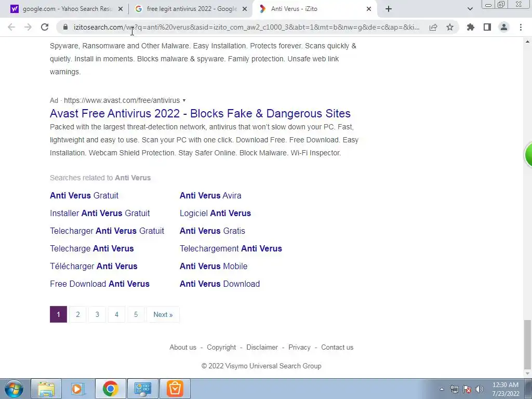
Task: Open Privacy footer link
Action: coord(299,348)
